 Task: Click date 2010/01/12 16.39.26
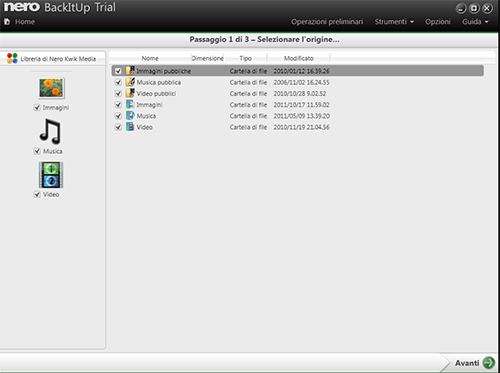301,71
